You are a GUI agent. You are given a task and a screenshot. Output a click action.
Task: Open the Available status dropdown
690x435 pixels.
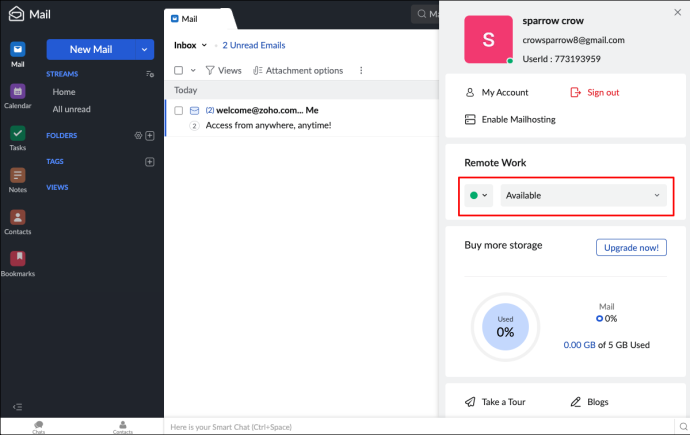click(584, 195)
